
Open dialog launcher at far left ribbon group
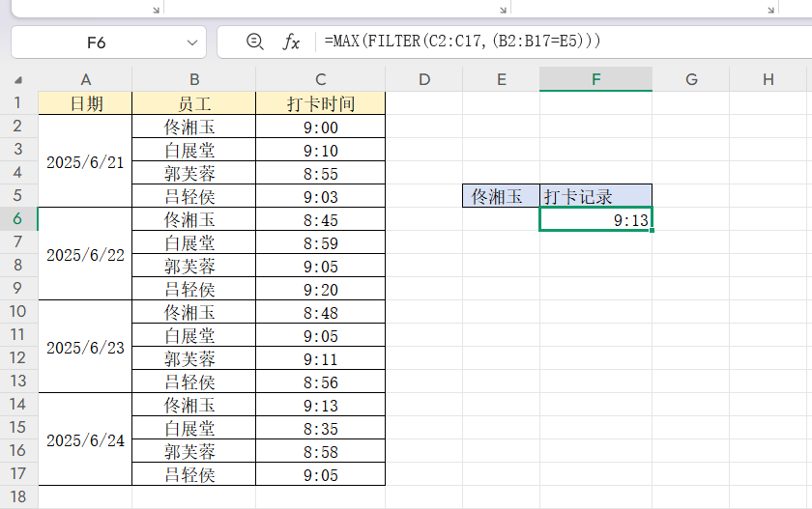(x=156, y=9)
